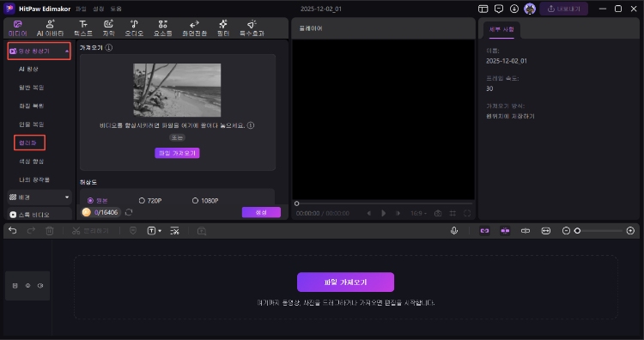
Task: Open the download center icon
Action: tap(514, 9)
